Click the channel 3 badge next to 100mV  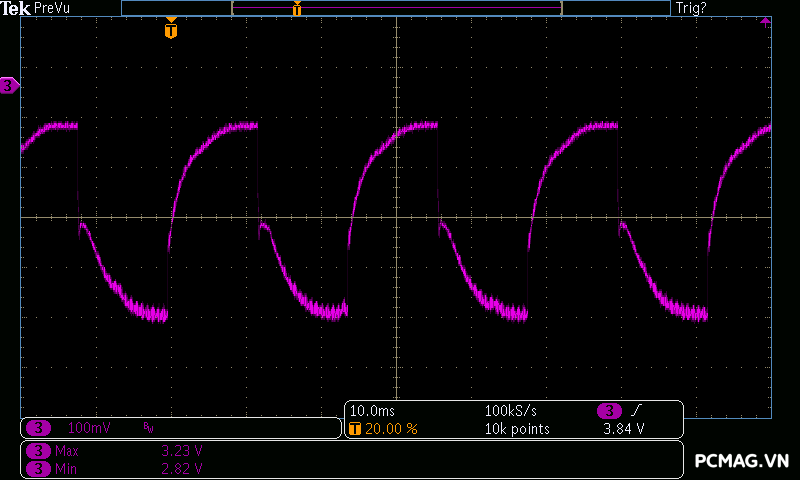pos(38,427)
